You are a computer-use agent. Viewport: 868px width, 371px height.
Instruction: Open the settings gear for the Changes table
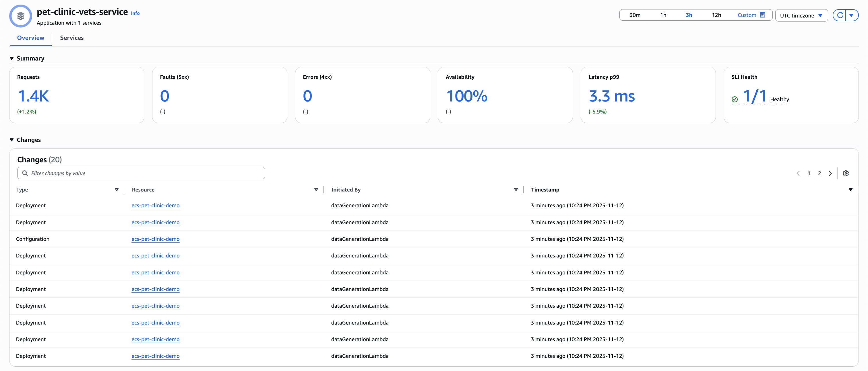click(846, 173)
